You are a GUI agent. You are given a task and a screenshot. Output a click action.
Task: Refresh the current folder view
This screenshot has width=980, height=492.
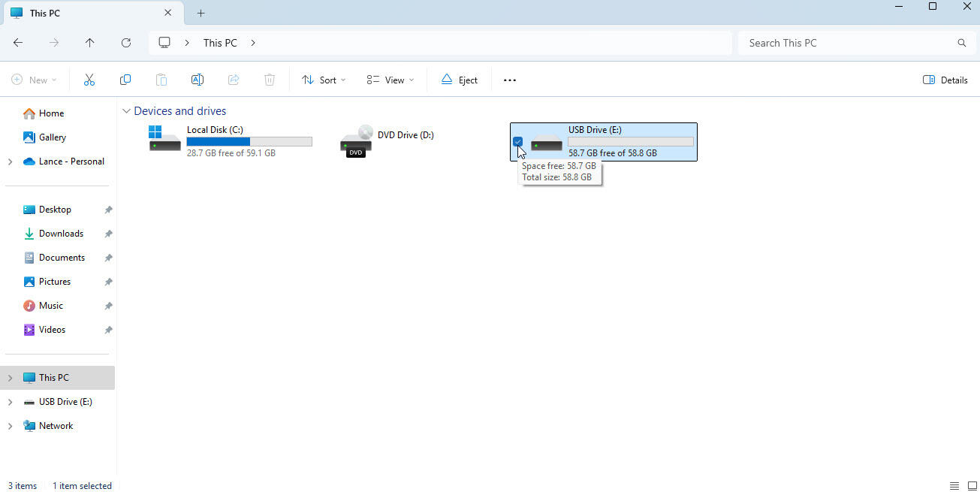pos(126,43)
